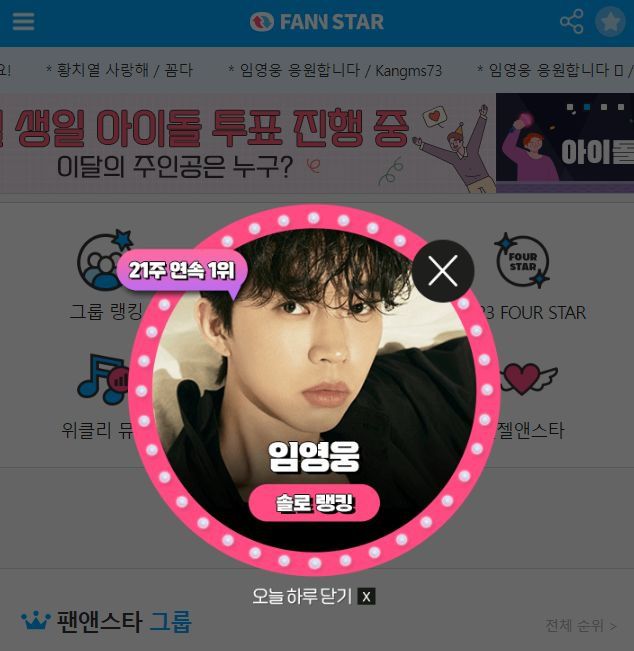This screenshot has height=651, width=634.
Task: Open the winged heart 엔젤앤스타 icon
Action: pos(527,378)
